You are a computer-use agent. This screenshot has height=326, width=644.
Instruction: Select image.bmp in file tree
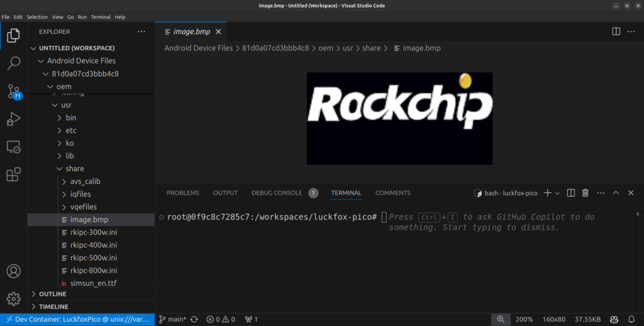(x=91, y=219)
